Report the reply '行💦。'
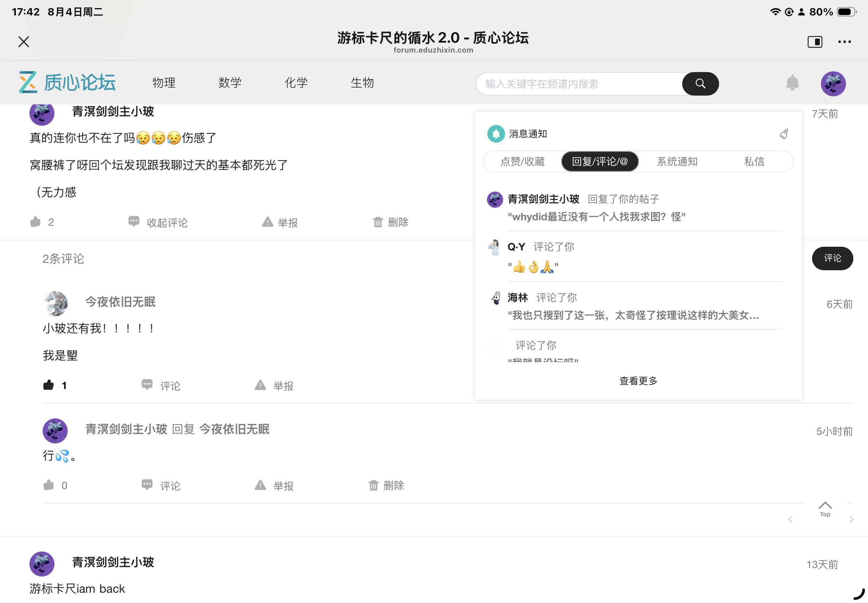 (x=274, y=485)
